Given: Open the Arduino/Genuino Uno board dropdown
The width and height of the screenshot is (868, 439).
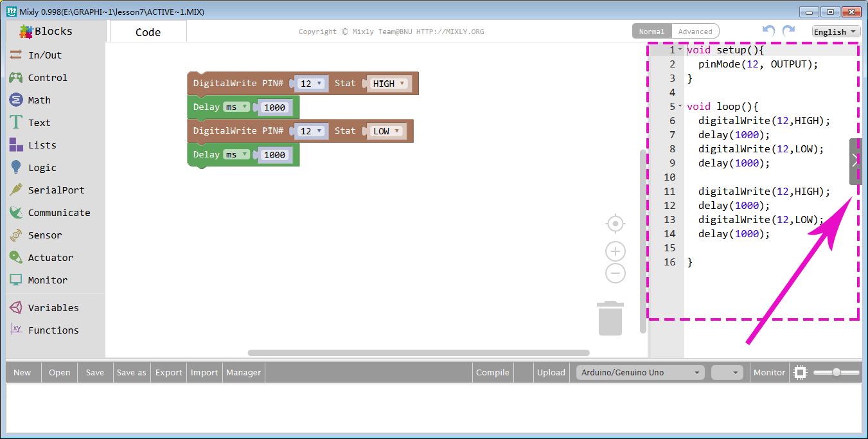Looking at the screenshot, I should (640, 373).
